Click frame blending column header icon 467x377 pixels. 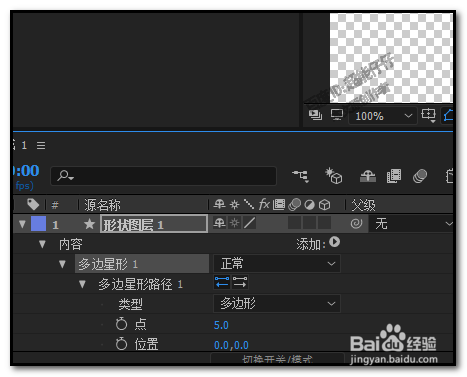tap(279, 204)
